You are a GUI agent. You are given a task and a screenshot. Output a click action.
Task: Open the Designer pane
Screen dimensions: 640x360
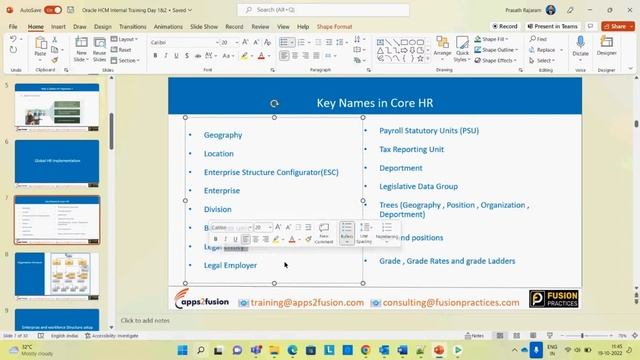[607, 45]
